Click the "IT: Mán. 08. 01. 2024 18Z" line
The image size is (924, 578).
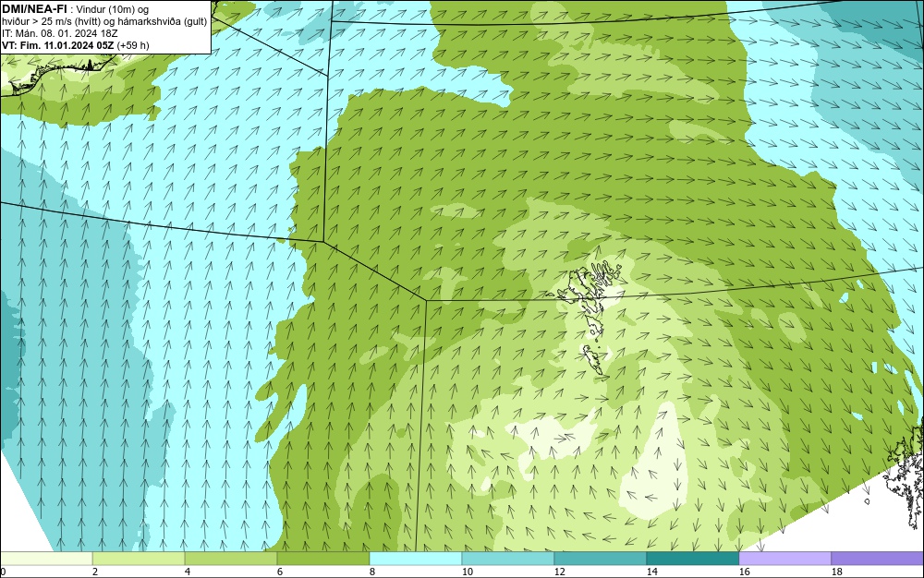click(60, 33)
